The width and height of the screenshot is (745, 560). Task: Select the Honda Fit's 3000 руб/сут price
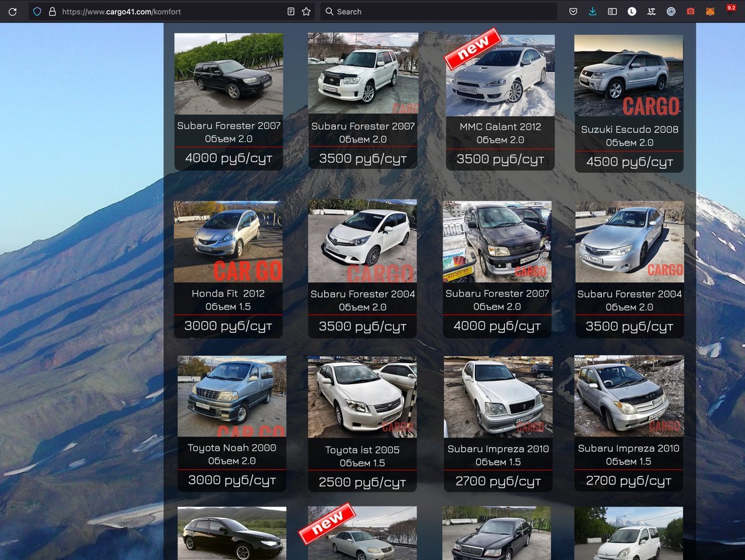(228, 325)
